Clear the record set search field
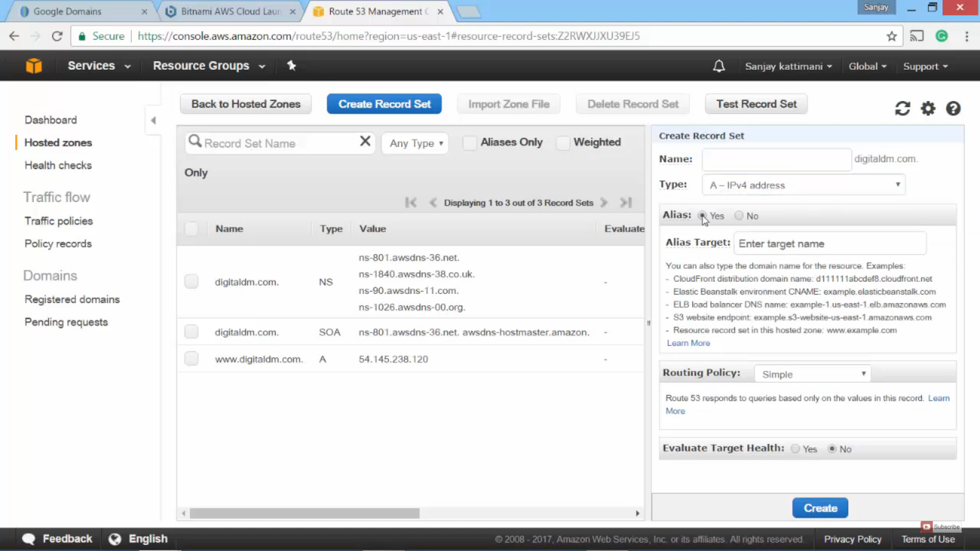 point(365,141)
